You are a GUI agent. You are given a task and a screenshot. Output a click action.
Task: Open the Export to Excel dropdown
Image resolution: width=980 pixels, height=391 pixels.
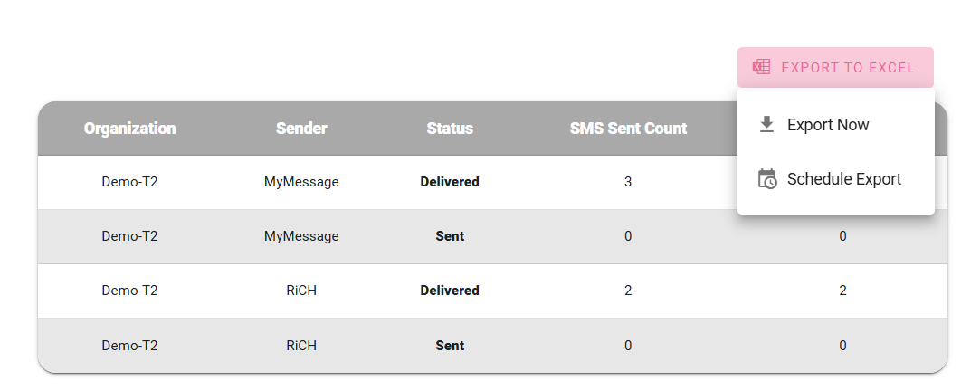835,68
